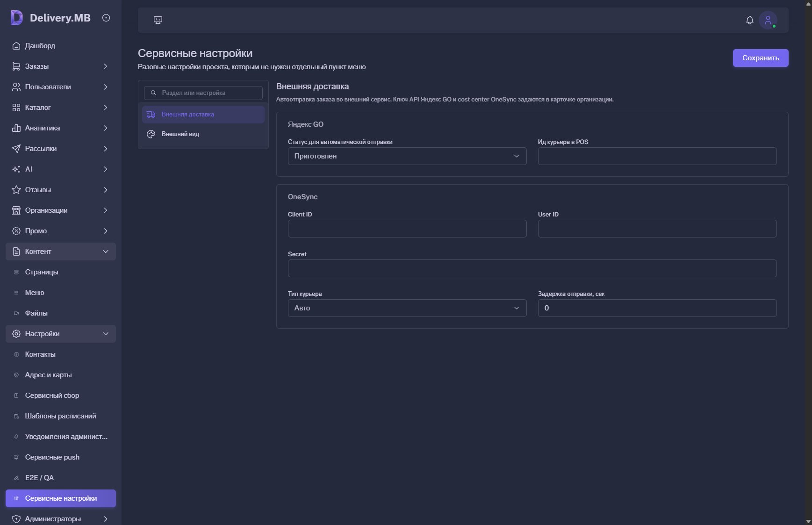Open Шаблоны расписаний link
Viewport: 812px width, 525px height.
click(61, 416)
